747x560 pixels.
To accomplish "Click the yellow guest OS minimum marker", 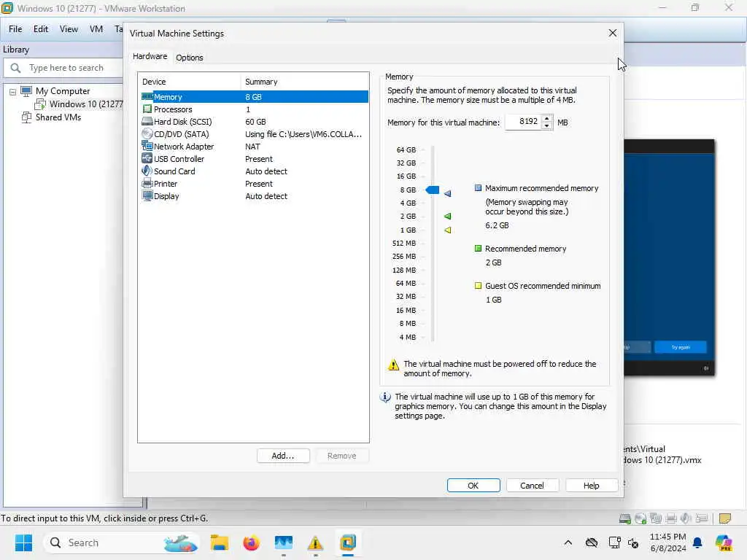I will pos(447,230).
